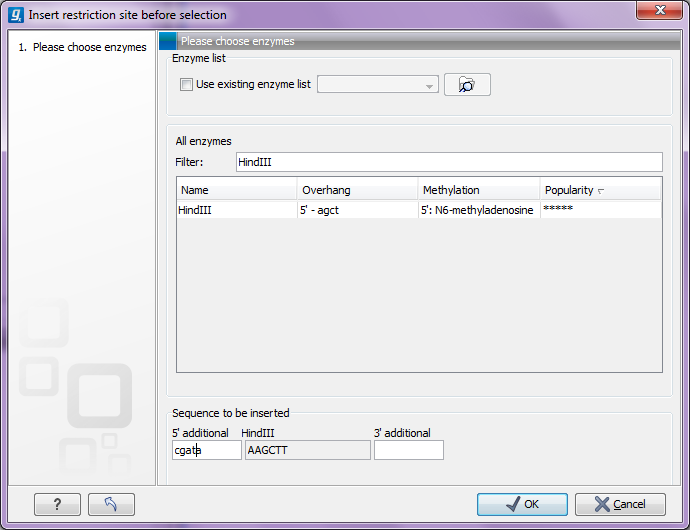Screen dimensions: 690x530
Task: Click the 5' additional input field
Action: click(207, 450)
